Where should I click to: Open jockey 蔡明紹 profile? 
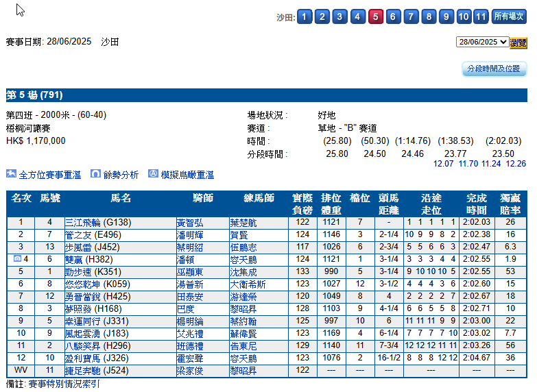point(190,247)
